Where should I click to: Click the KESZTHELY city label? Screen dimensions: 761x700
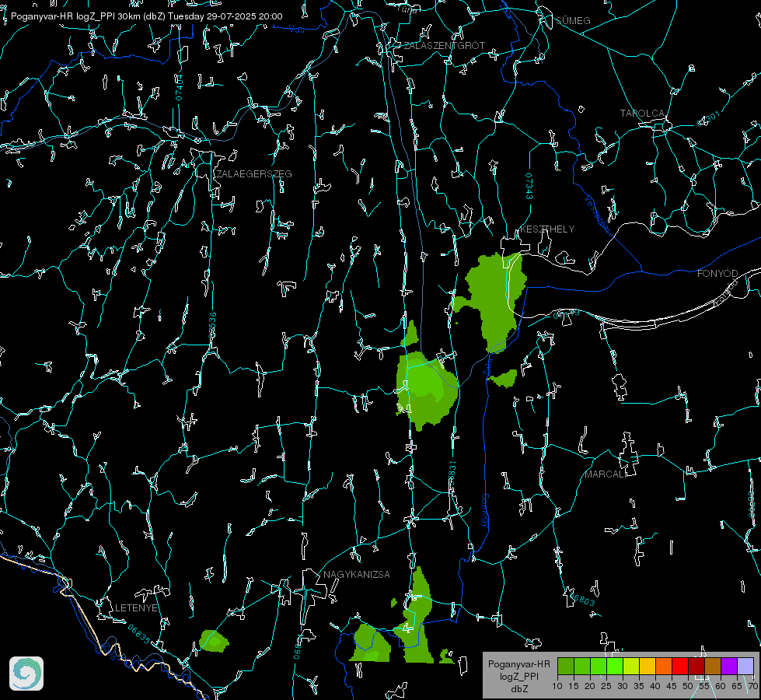(547, 229)
